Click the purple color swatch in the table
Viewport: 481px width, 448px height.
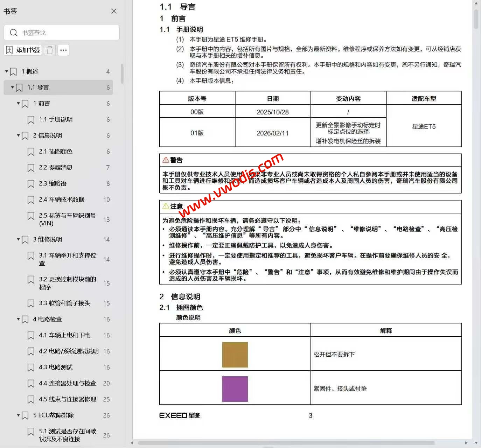[x=235, y=388]
